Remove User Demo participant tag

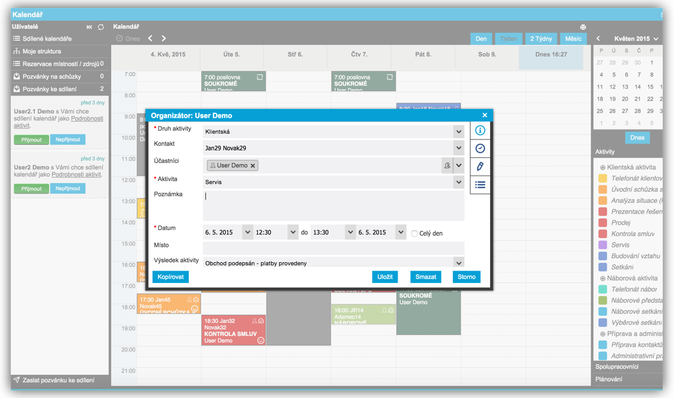253,165
